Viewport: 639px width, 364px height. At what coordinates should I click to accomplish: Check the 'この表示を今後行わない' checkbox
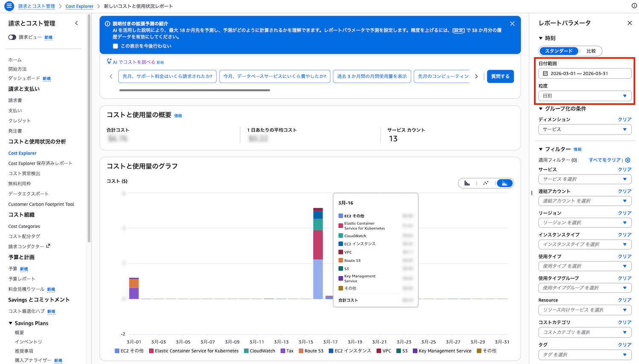(x=115, y=46)
